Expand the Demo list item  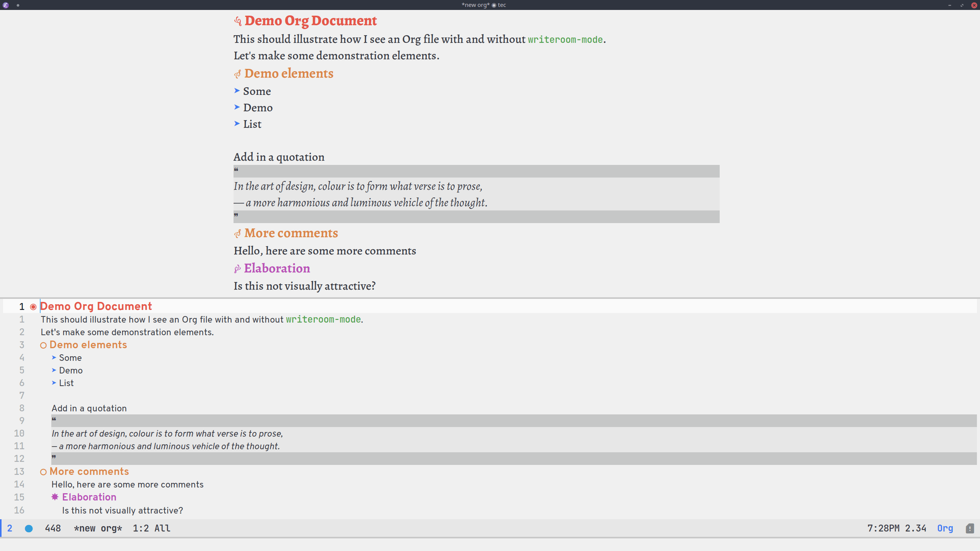[54, 370]
